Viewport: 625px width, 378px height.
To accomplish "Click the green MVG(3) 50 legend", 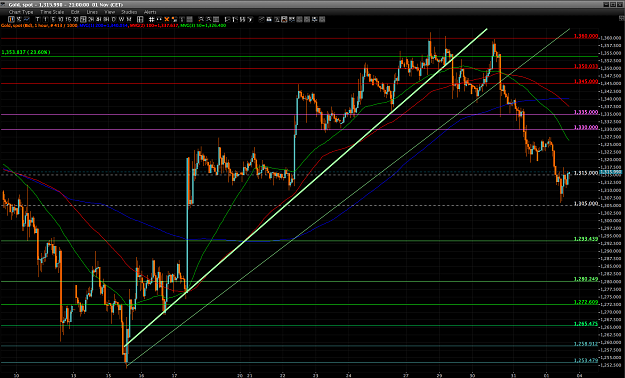I will pos(203,26).
